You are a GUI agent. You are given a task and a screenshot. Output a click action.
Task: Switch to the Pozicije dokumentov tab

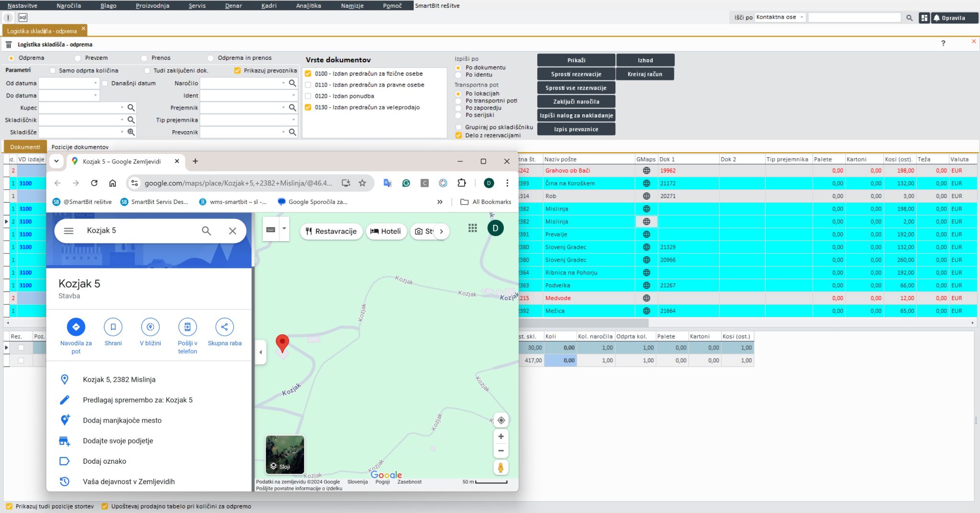(x=79, y=146)
